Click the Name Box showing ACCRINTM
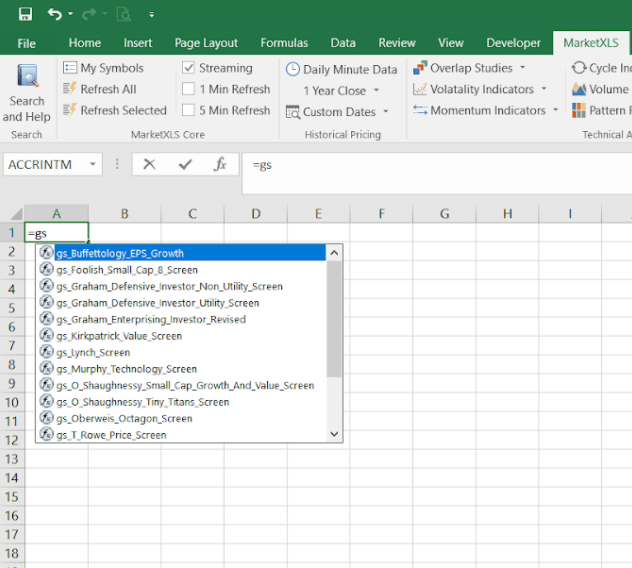The height and width of the screenshot is (568, 632). click(44, 164)
